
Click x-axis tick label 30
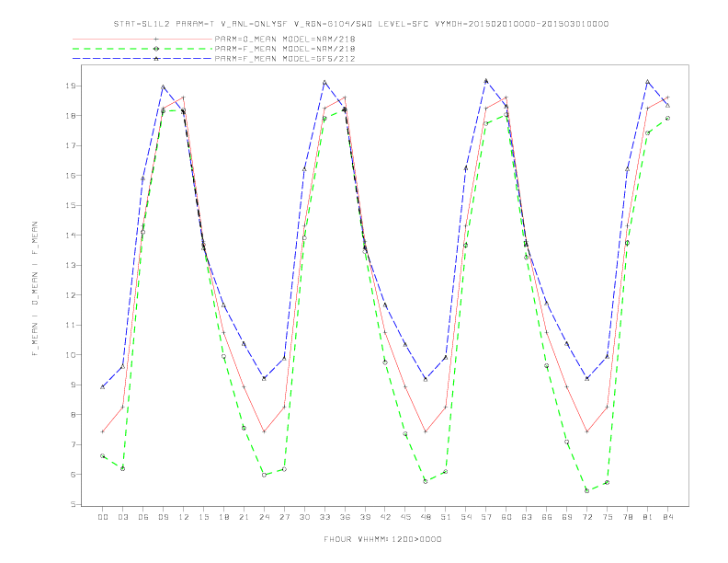[304, 517]
